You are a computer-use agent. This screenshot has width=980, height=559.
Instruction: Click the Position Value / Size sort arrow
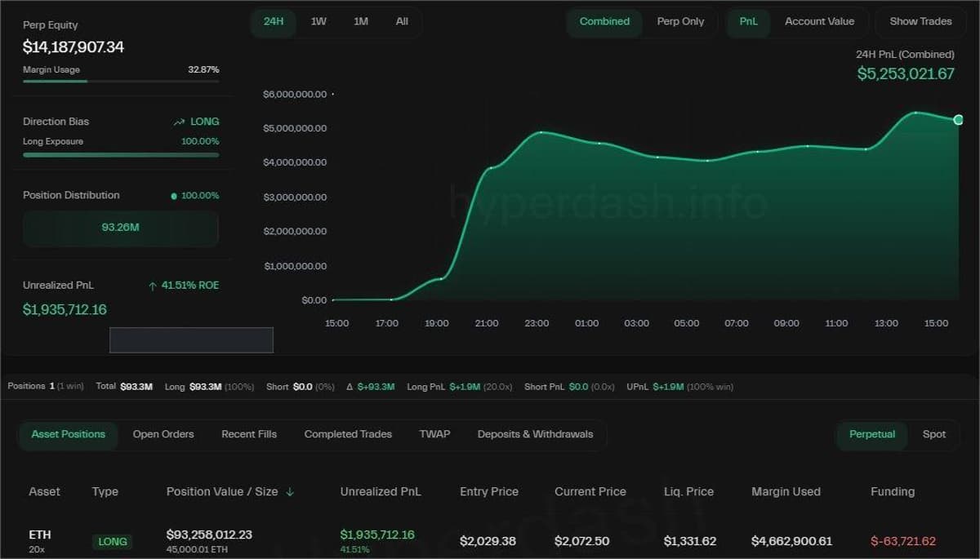point(292,492)
